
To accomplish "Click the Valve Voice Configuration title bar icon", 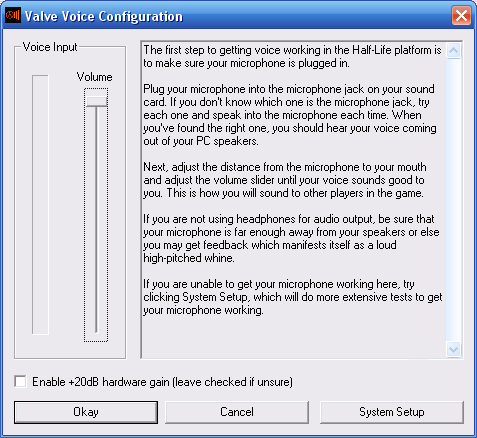I will click(x=13, y=15).
